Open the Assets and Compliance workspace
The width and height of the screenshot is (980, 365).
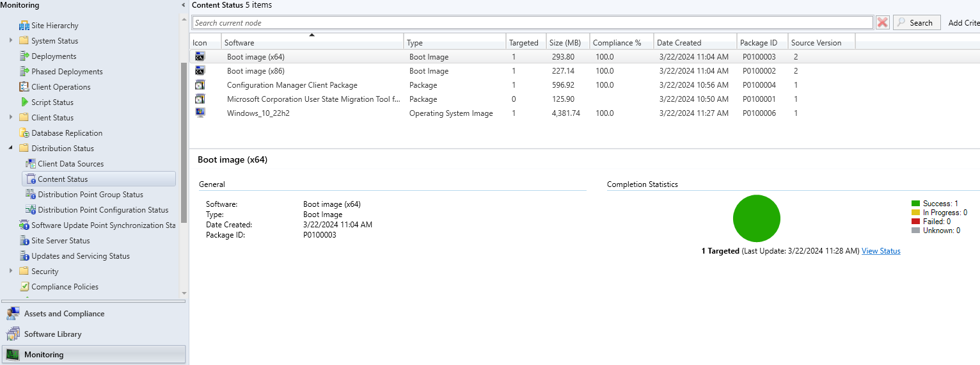coord(64,314)
